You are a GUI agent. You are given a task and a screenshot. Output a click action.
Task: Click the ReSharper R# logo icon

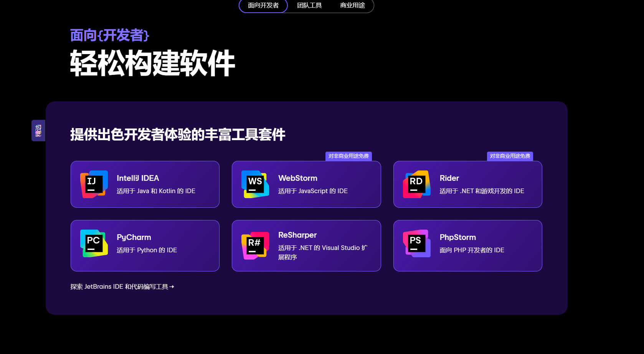[255, 246]
